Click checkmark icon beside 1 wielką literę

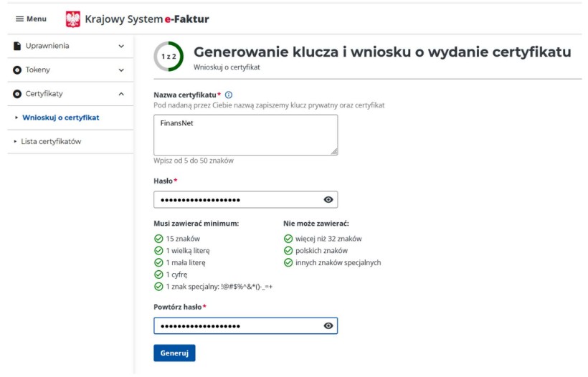pyautogui.click(x=158, y=251)
